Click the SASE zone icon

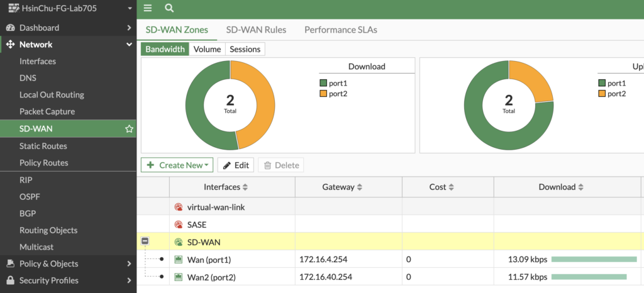point(179,224)
